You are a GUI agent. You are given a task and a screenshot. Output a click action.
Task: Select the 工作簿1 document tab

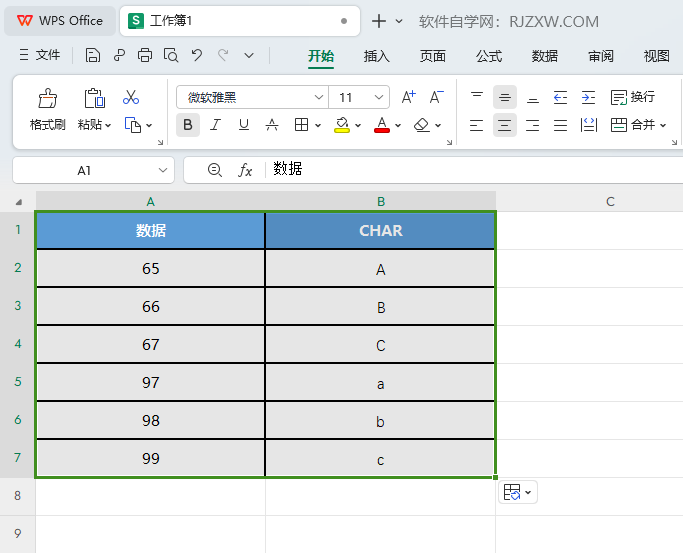(240, 21)
